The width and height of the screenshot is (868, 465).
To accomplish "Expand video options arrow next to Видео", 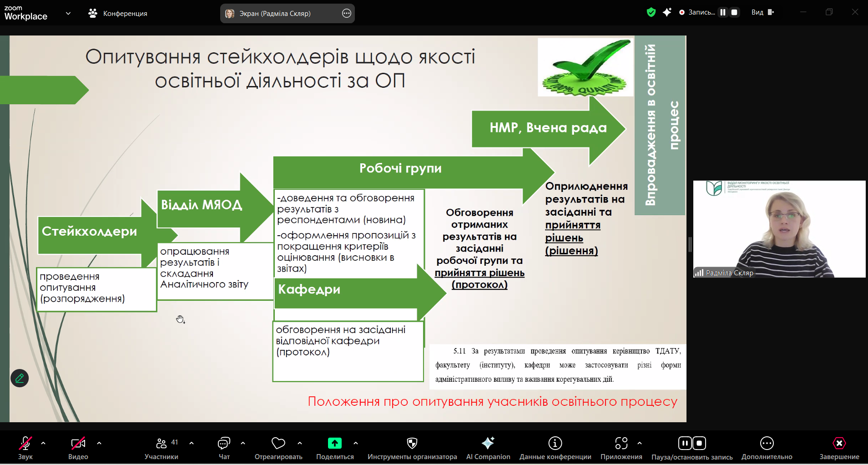I will [x=99, y=443].
